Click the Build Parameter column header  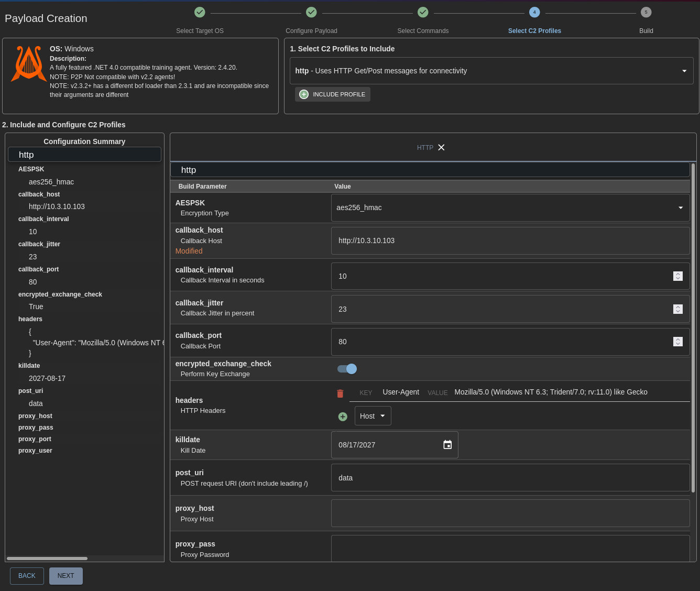point(202,187)
